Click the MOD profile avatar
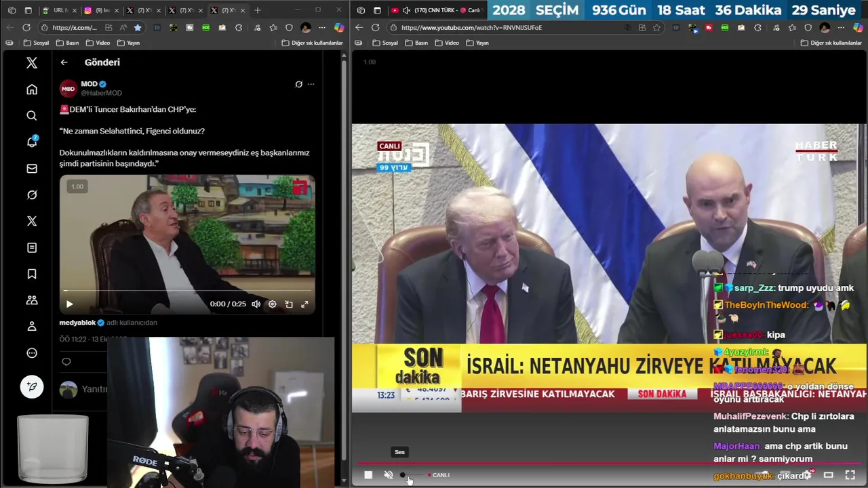 click(x=68, y=89)
